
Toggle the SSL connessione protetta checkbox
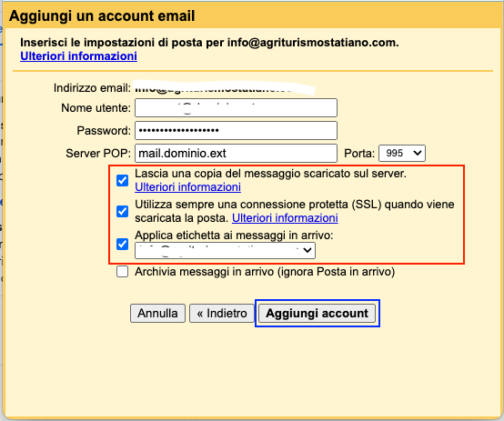[122, 211]
